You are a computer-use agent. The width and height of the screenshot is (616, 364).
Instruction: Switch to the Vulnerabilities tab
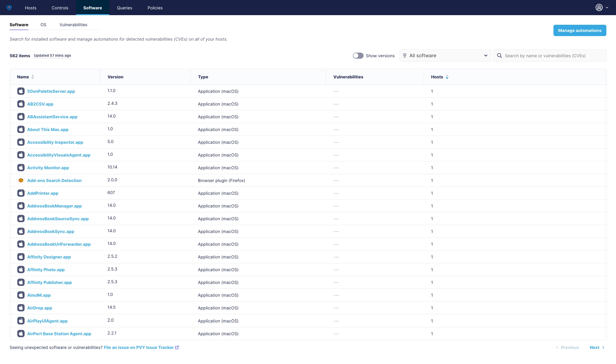point(73,25)
